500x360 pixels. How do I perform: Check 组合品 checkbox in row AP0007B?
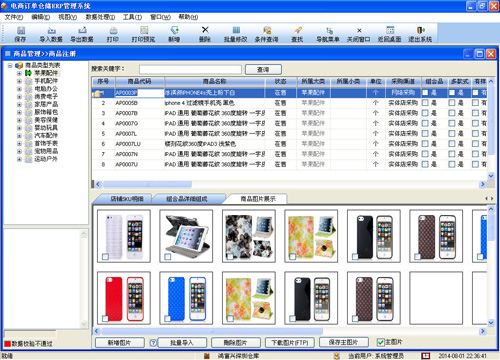click(x=425, y=113)
